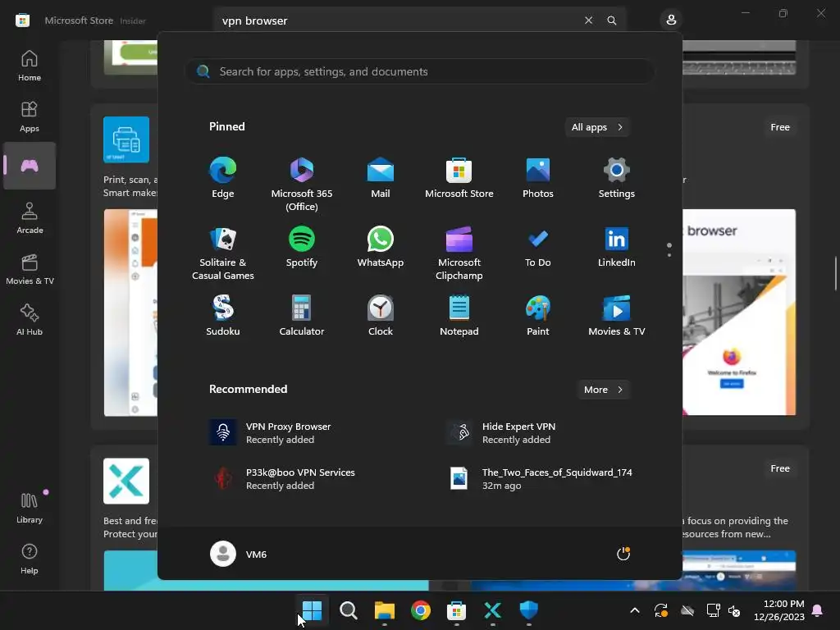Open the Store user profile button
Image resolution: width=840 pixels, height=630 pixels.
tap(671, 21)
